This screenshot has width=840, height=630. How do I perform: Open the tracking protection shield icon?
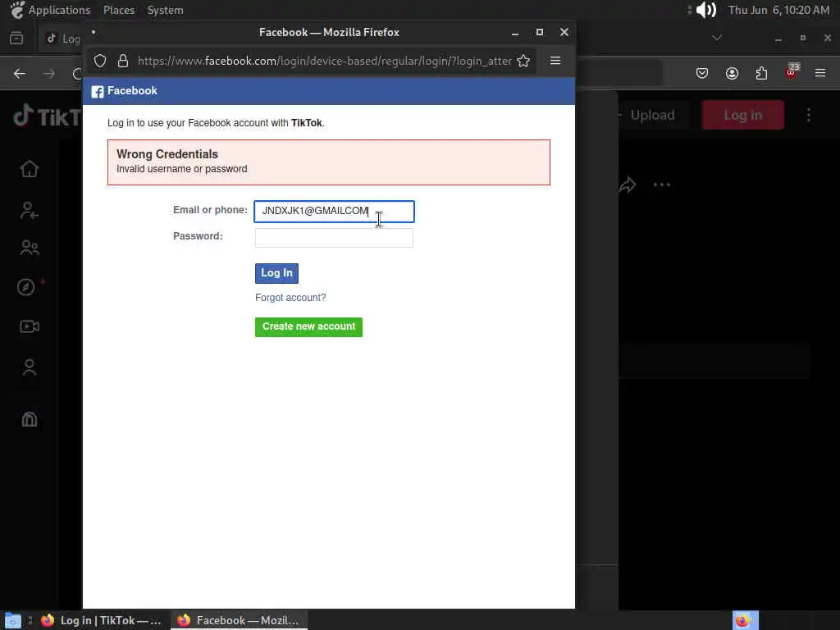click(x=100, y=61)
